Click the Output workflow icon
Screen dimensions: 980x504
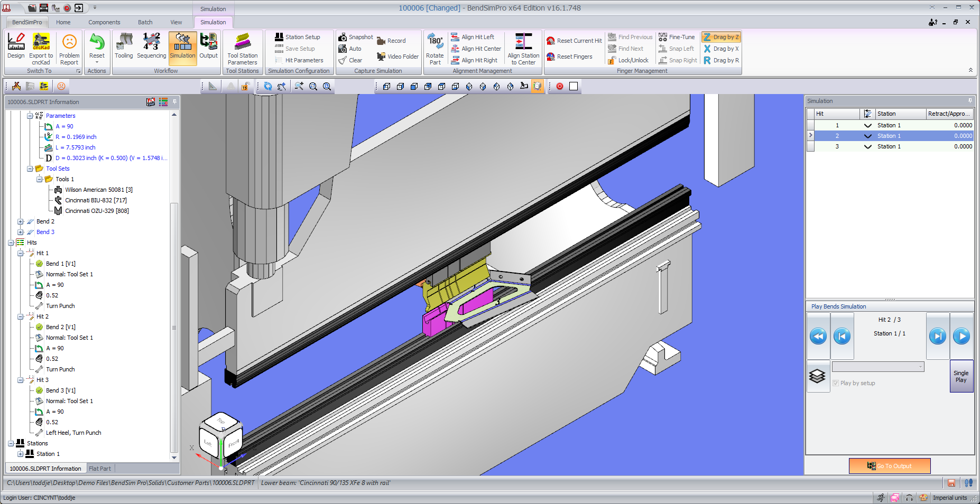click(208, 46)
